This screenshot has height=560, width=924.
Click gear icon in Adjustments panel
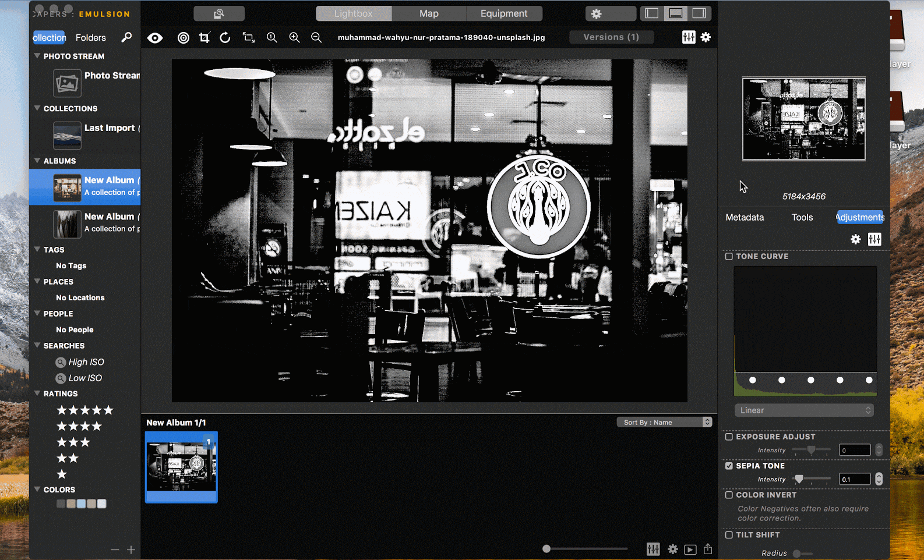[x=855, y=239]
